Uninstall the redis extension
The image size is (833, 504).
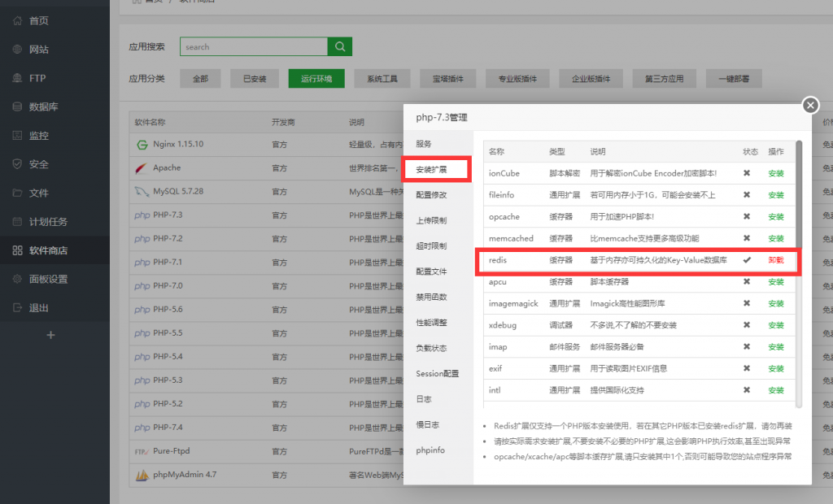776,260
